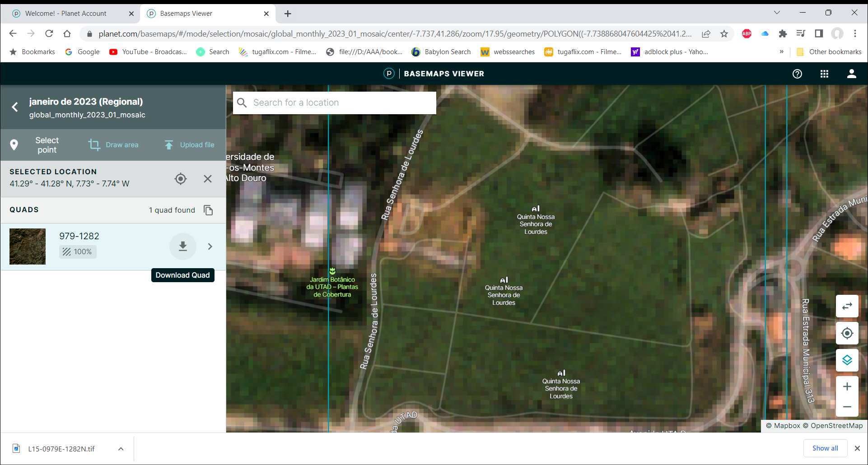Open the Planet apps grid menu
Viewport: 868px width, 465px height.
pos(825,74)
